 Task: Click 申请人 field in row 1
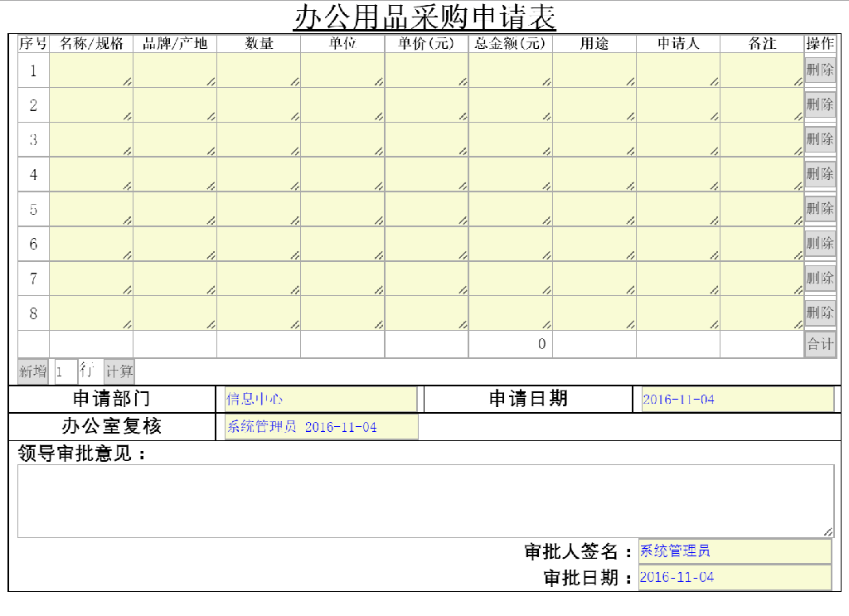(678, 70)
